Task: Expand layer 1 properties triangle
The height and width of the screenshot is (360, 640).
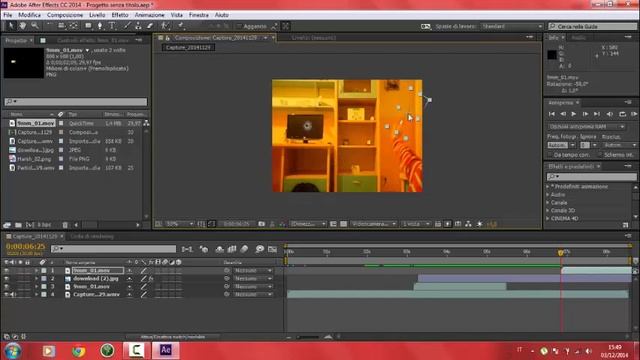Action: click(x=36, y=271)
